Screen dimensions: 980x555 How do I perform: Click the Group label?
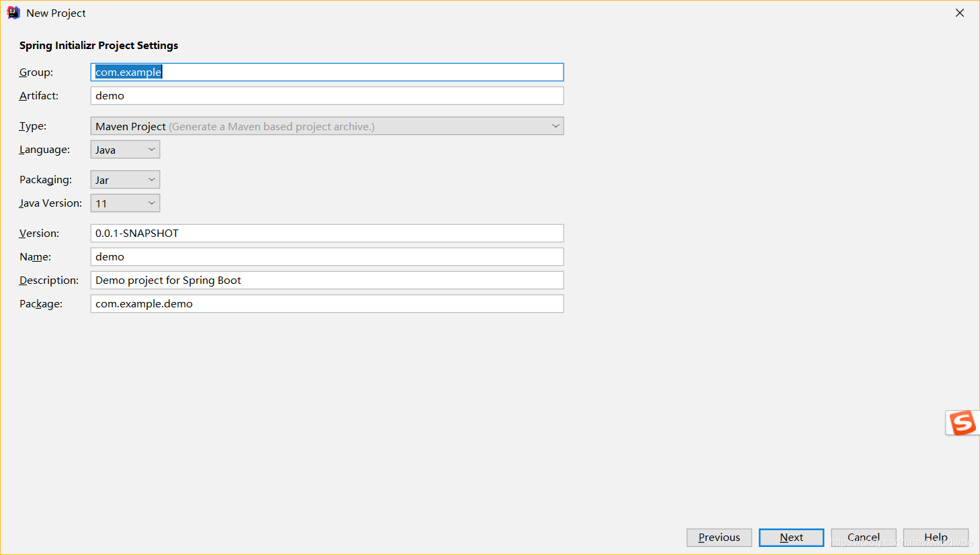[36, 72]
